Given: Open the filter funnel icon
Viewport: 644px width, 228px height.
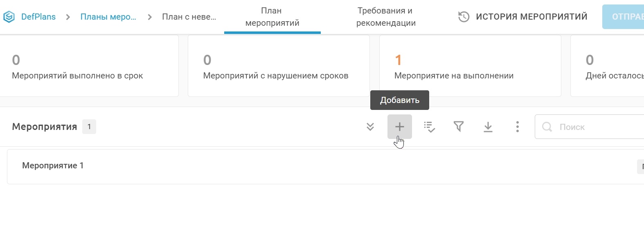Looking at the screenshot, I should point(459,127).
